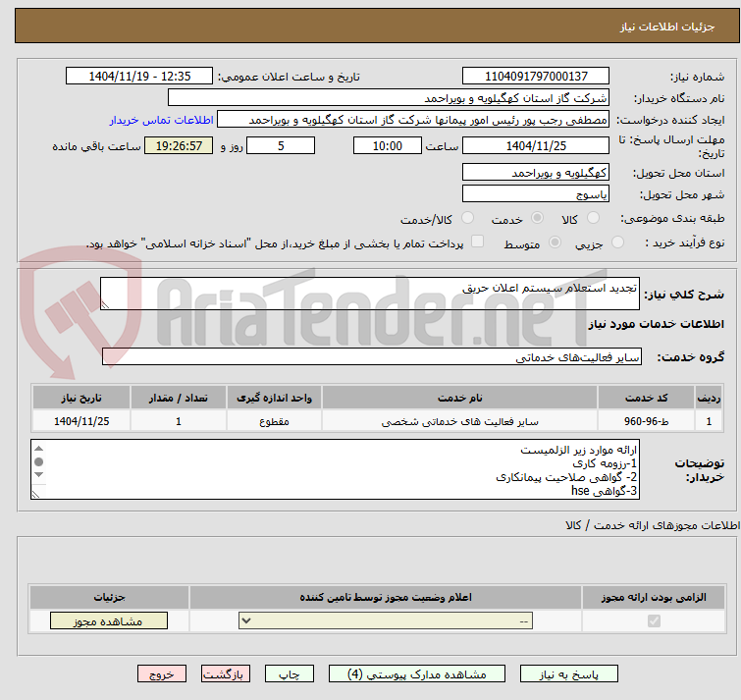Click the remaining time field 19:26:57
The height and width of the screenshot is (700, 741).
179,145
